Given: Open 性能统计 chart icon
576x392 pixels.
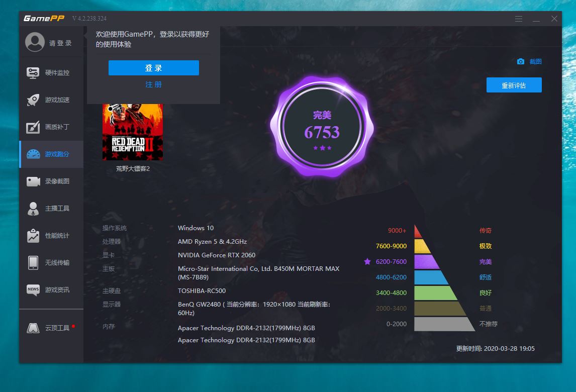Looking at the screenshot, I should coord(33,236).
